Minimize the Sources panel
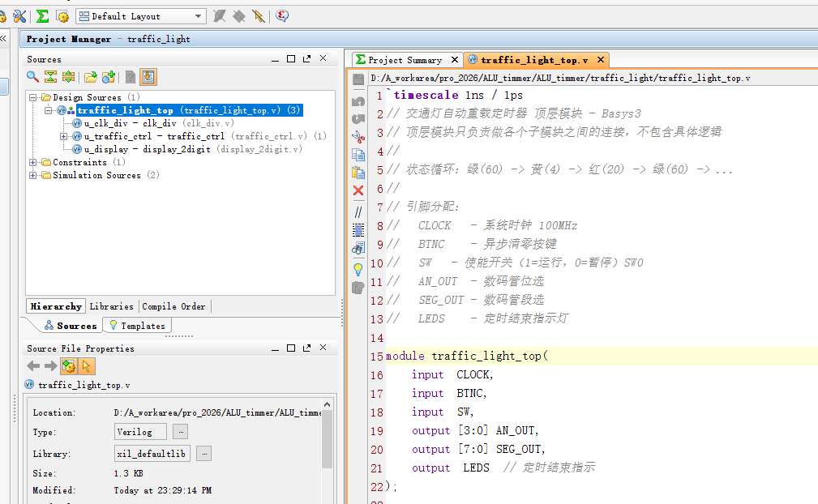Image resolution: width=818 pixels, height=504 pixels. (275, 59)
